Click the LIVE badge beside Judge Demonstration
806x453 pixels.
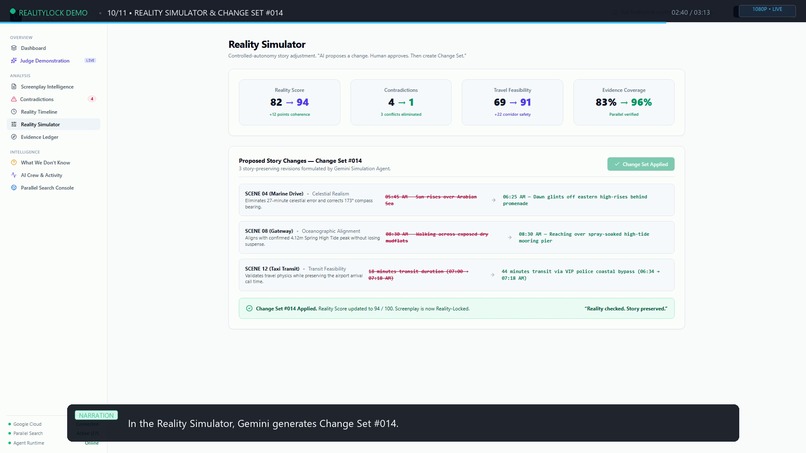tap(90, 61)
